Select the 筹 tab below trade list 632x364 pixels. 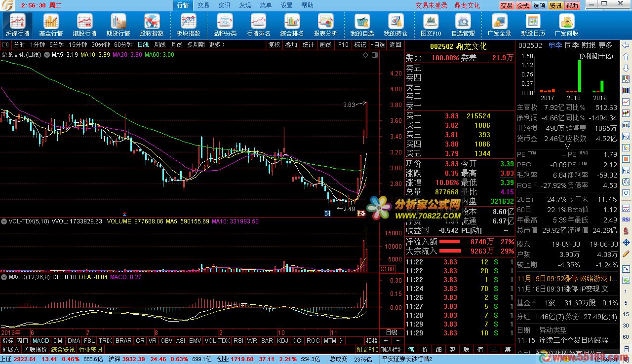pyautogui.click(x=508, y=349)
